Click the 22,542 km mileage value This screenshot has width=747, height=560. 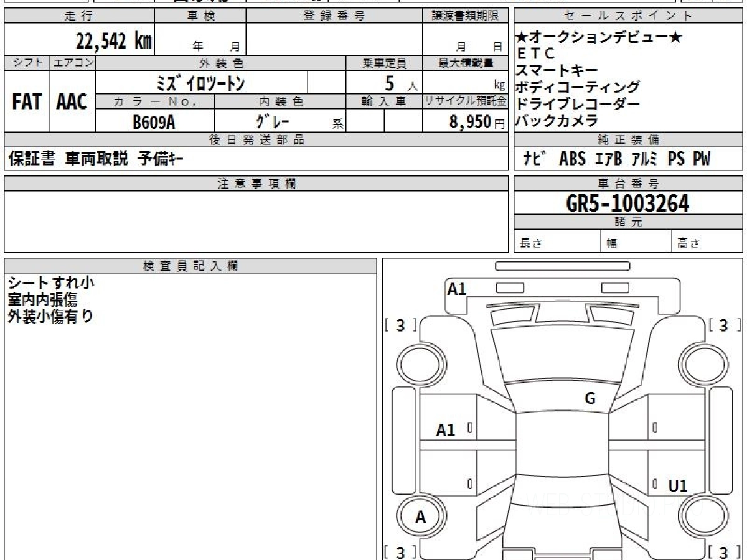pos(114,41)
